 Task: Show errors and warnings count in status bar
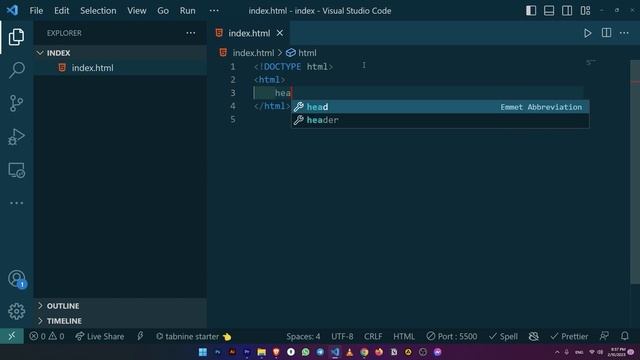coord(47,336)
